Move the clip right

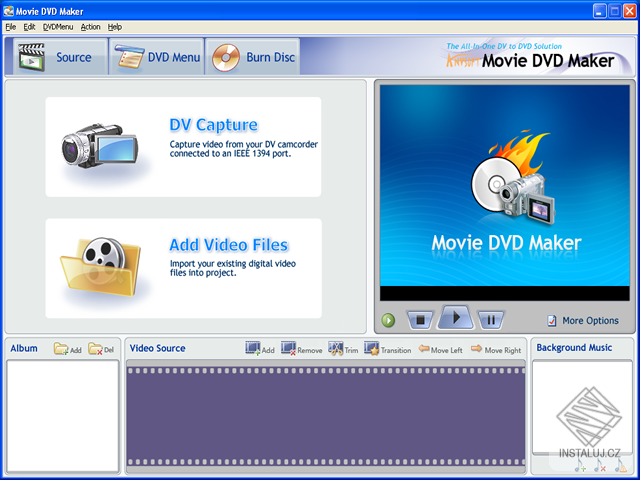496,350
